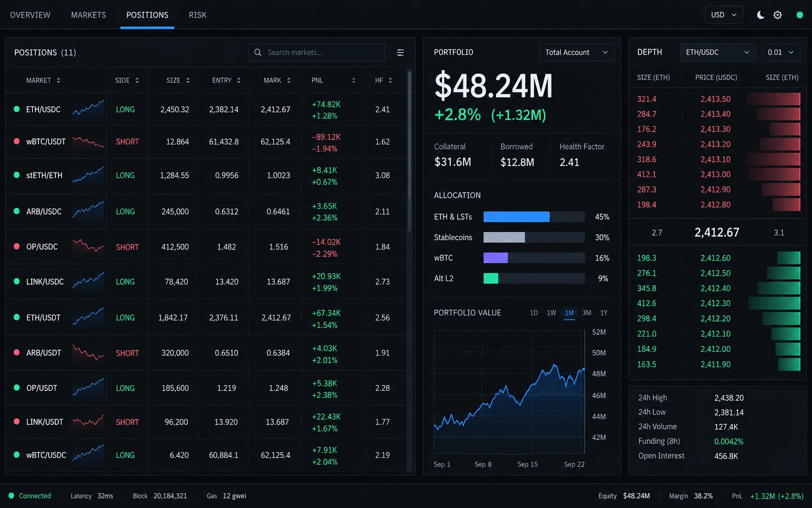Click the Search markets input field
812x508 pixels.
(316, 52)
